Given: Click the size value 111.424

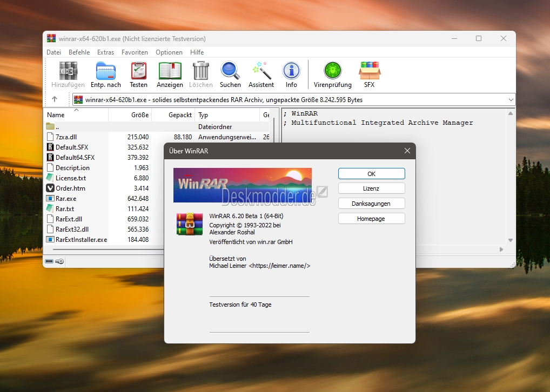Looking at the screenshot, I should (138, 208).
